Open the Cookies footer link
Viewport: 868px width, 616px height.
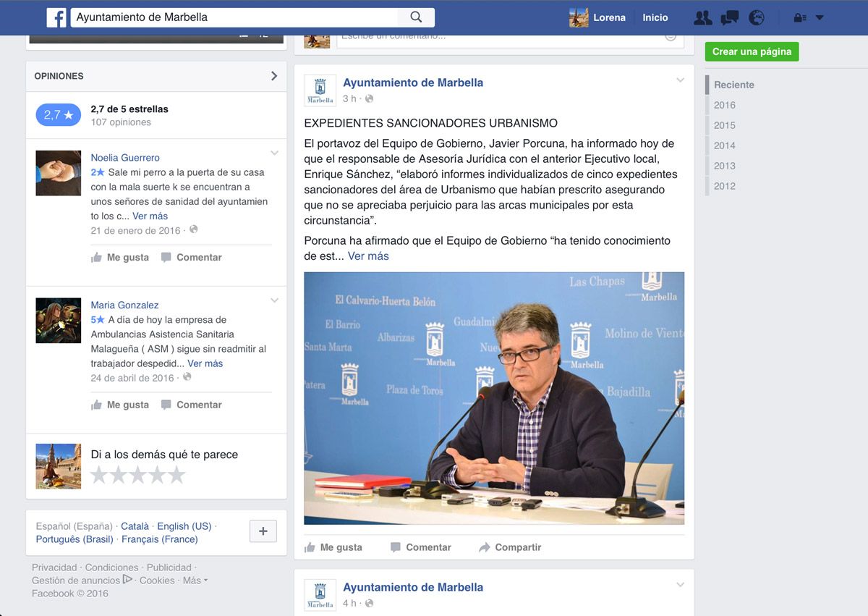click(157, 581)
